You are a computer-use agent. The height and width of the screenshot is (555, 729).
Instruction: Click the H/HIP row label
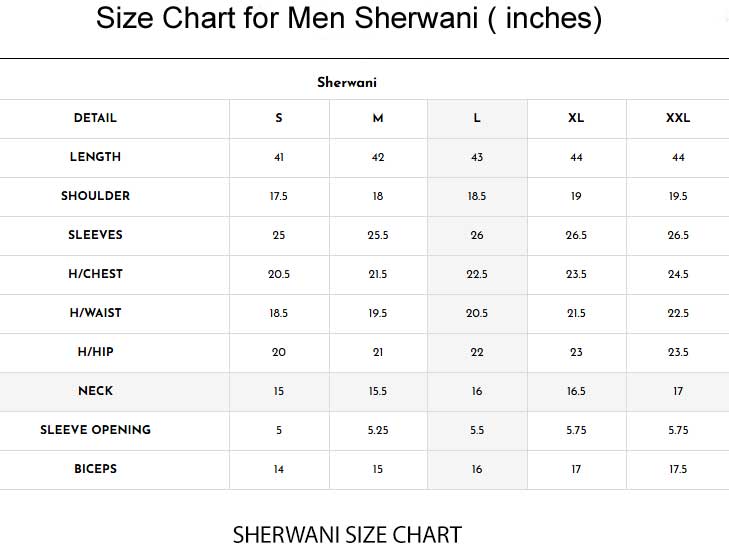95,352
